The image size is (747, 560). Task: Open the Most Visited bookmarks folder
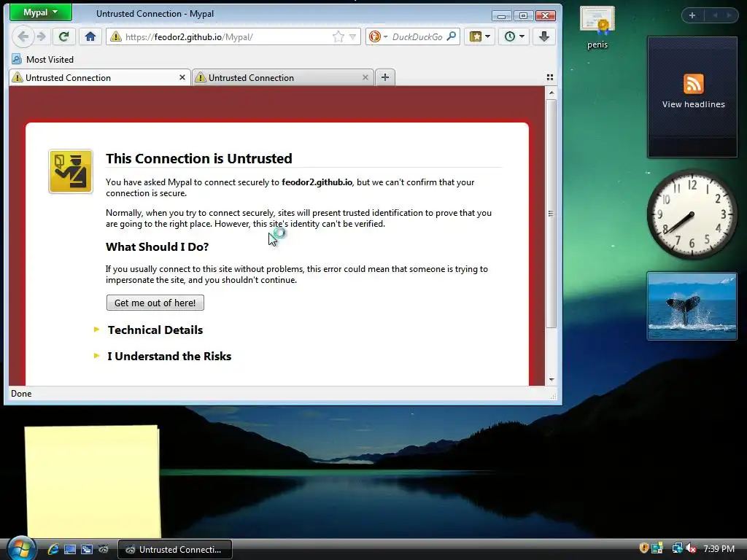click(42, 60)
